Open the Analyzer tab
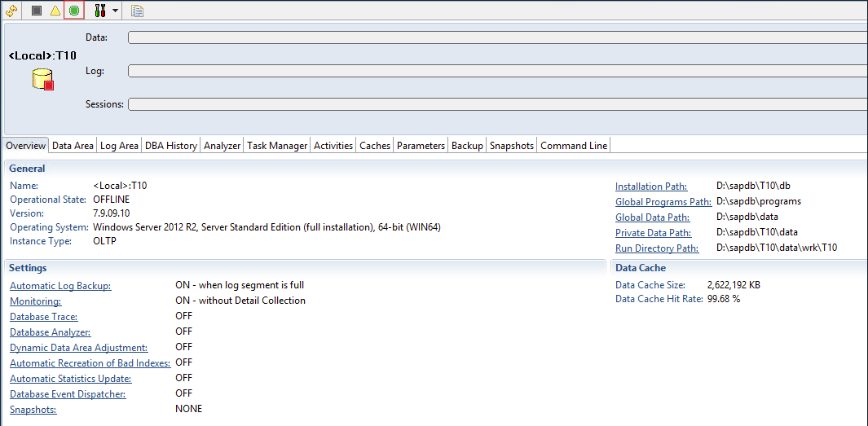868x426 pixels. click(x=222, y=146)
